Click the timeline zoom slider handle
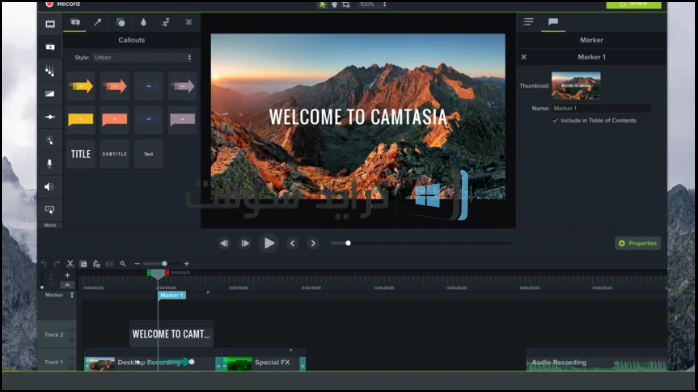The height and width of the screenshot is (392, 698). (x=164, y=264)
